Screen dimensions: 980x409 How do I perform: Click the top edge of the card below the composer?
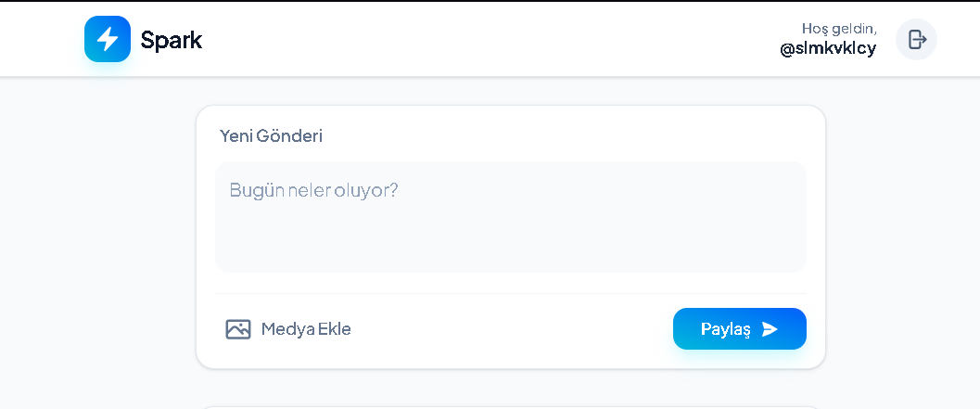click(510, 406)
